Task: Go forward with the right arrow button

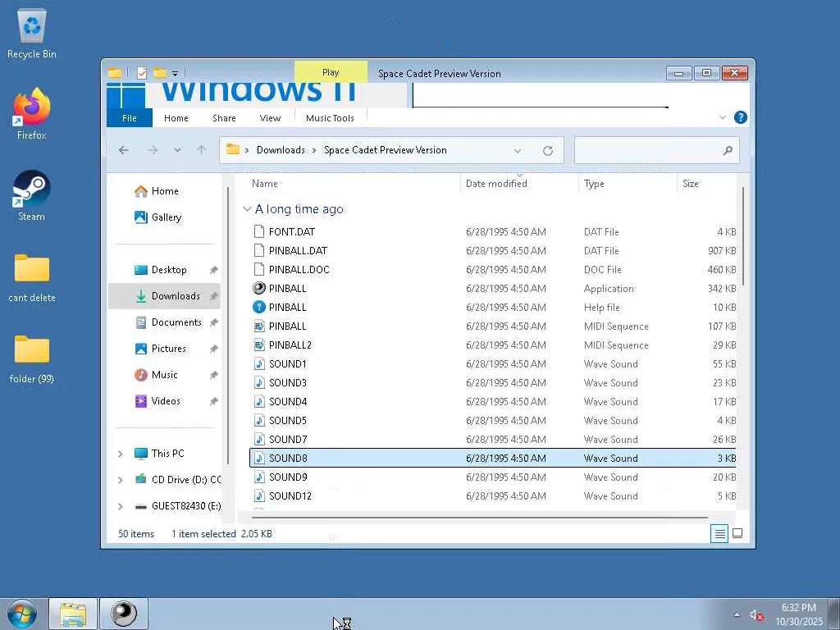Action: 153,150
